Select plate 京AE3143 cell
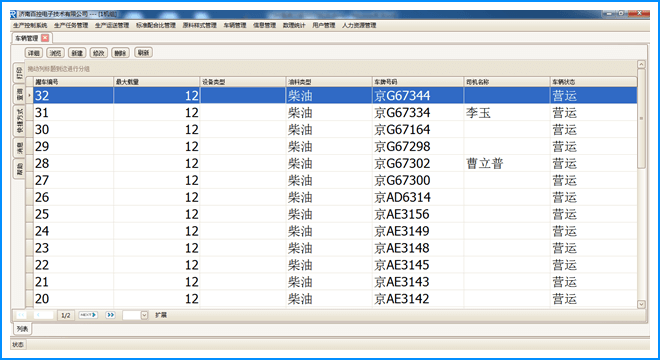The width and height of the screenshot is (660, 360). coord(418,281)
